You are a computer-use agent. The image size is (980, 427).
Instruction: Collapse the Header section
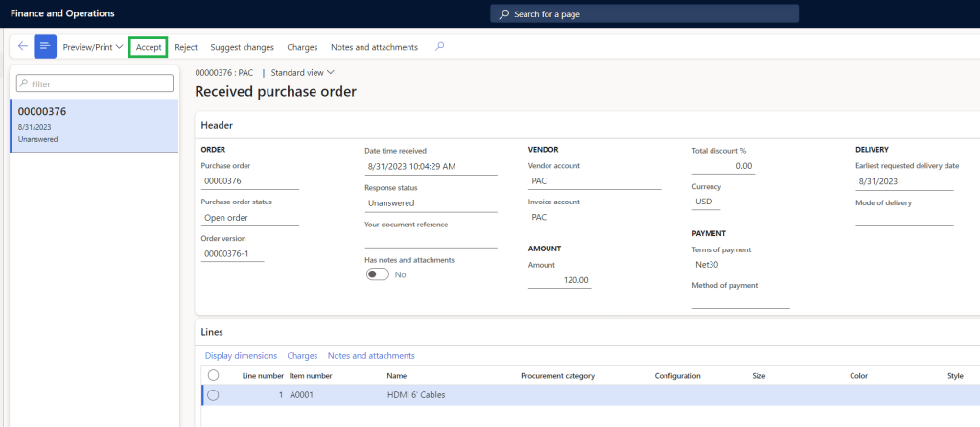216,125
